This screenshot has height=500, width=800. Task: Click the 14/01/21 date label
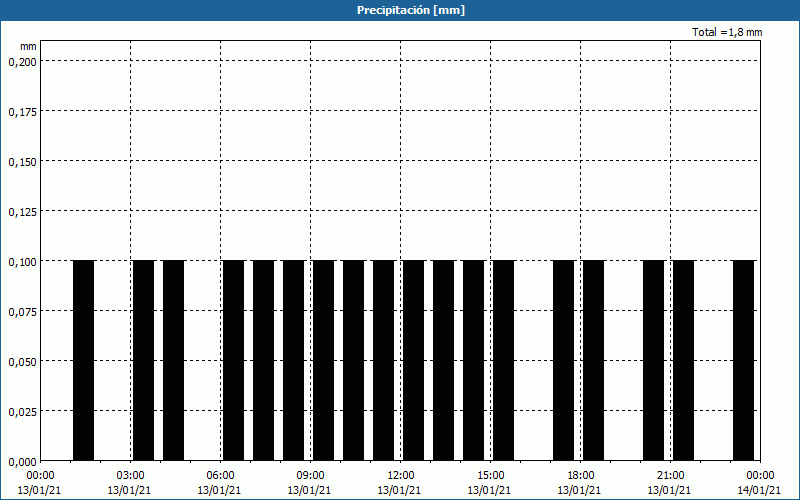[759, 490]
